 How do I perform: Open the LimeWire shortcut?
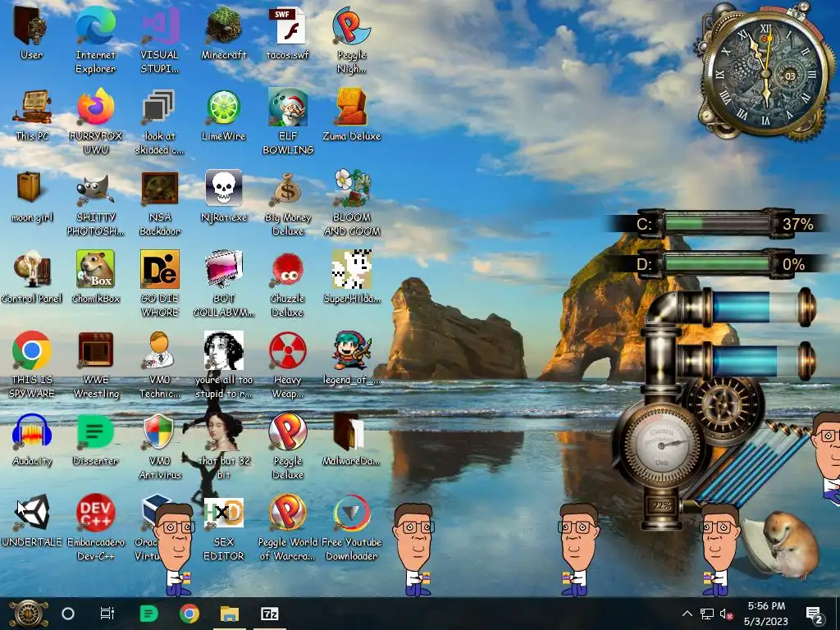224,113
